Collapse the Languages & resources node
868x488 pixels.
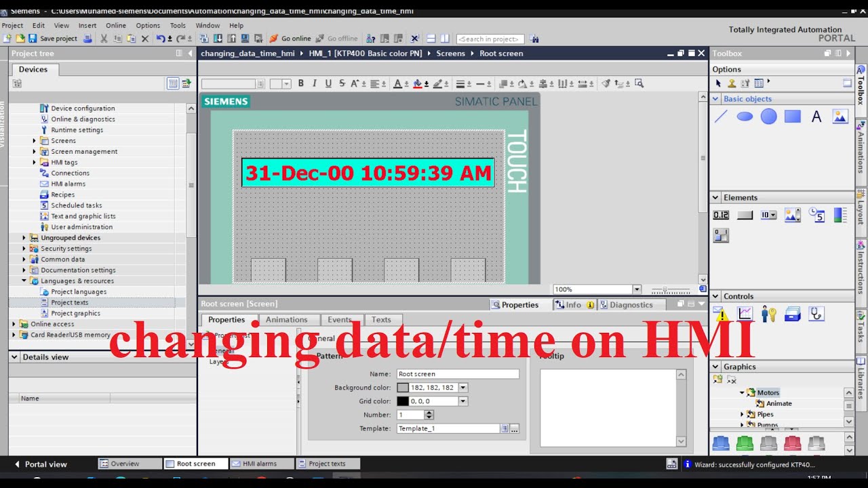[x=24, y=281]
